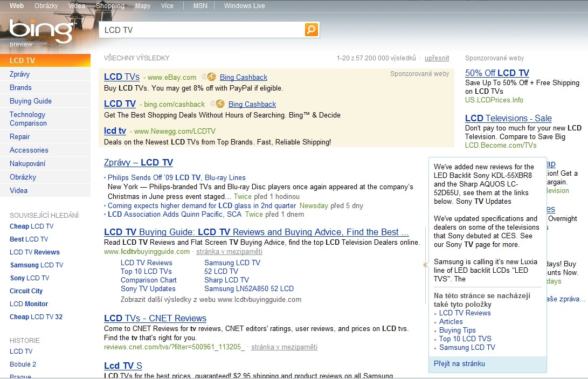Click LCD Monitor related search

click(29, 304)
